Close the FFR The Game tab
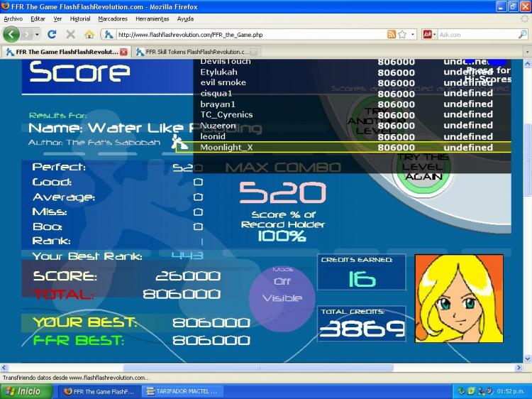Screen dimensions: 532x399 [123, 52]
